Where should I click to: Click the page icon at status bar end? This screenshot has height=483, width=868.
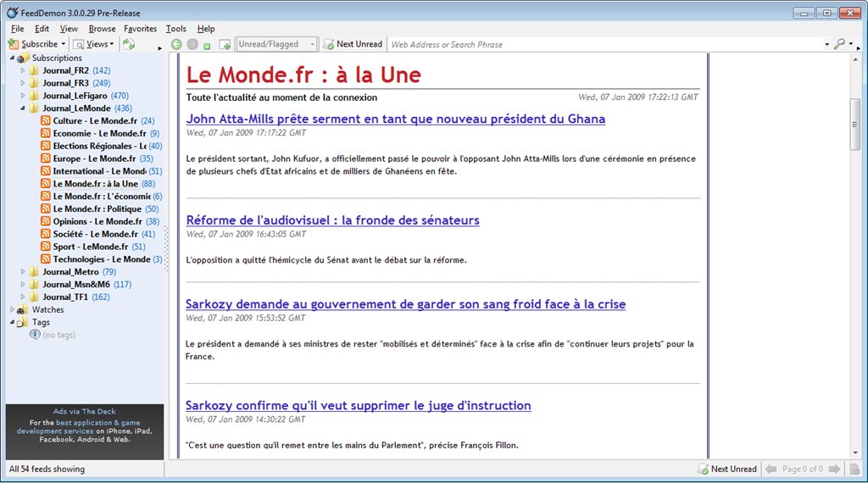pos(854,469)
